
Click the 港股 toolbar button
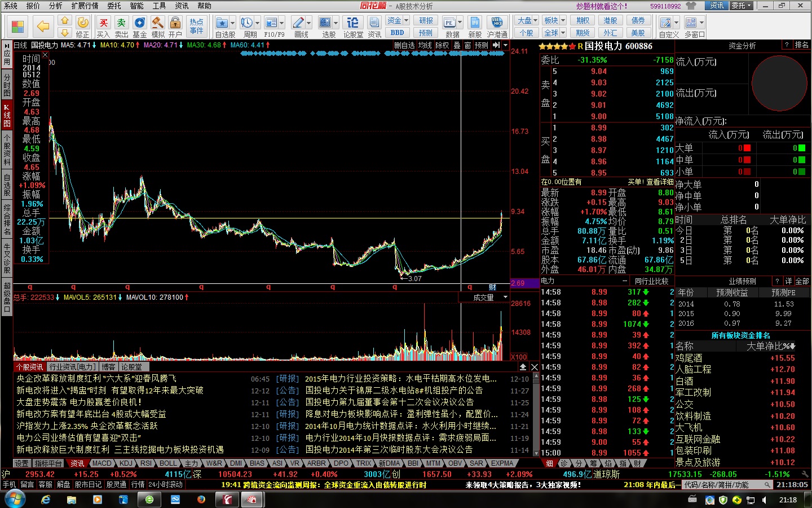[x=611, y=20]
